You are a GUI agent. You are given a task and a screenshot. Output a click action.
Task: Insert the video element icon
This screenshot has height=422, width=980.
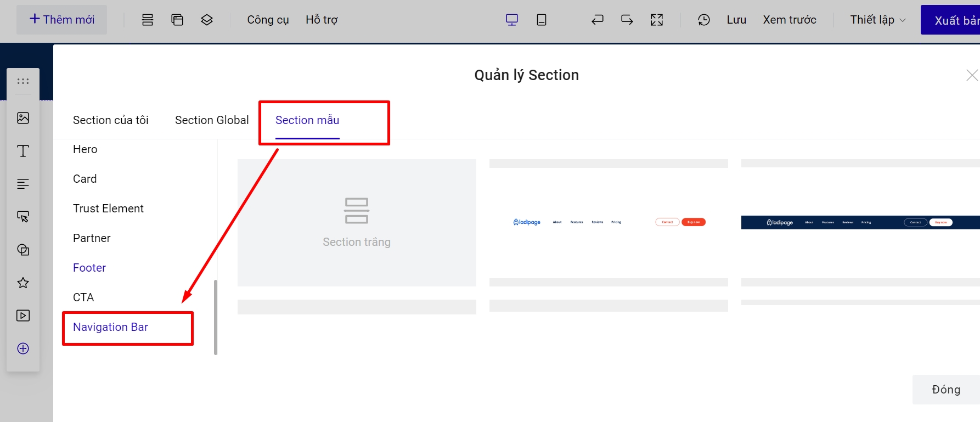pos(23,316)
